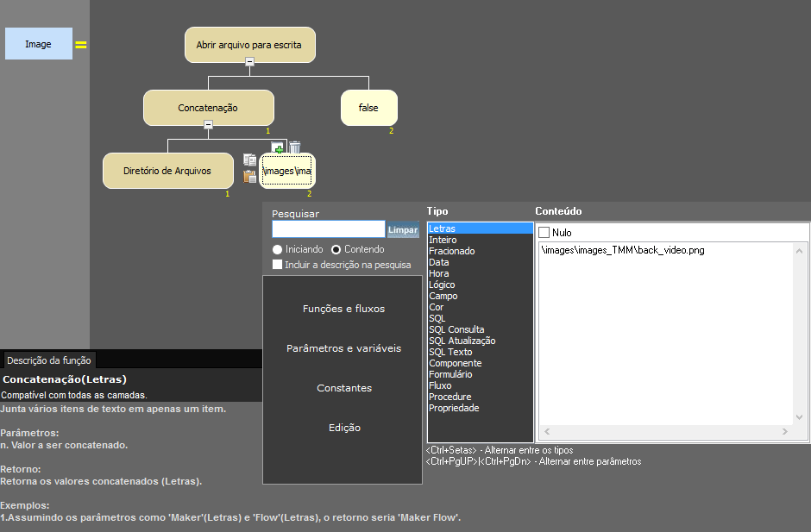Select the Concatenação function node
Viewport: 811px width, 532px height.
click(x=208, y=109)
